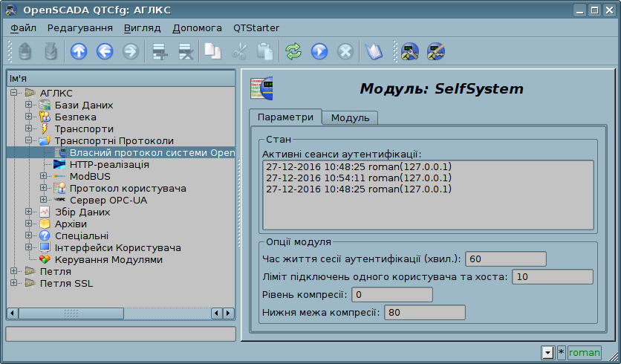Click the SelfSystem module header image
This screenshot has width=621, height=364.
coord(261,88)
